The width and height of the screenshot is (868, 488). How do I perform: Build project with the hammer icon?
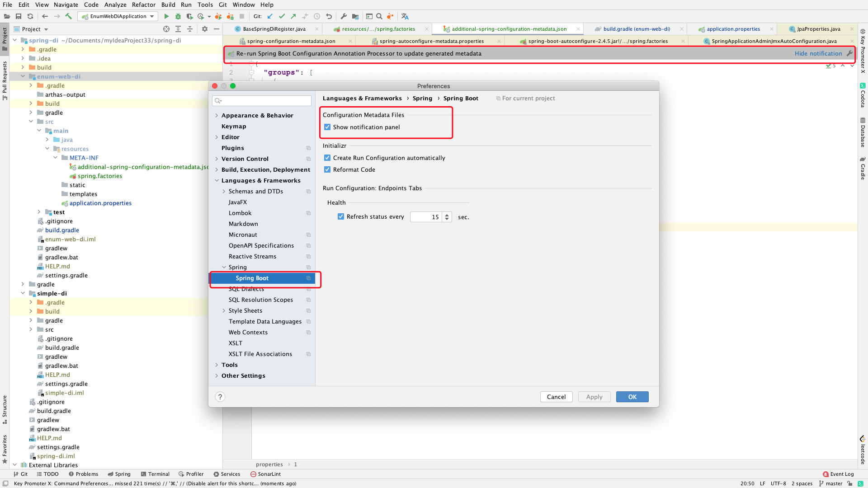click(x=69, y=16)
